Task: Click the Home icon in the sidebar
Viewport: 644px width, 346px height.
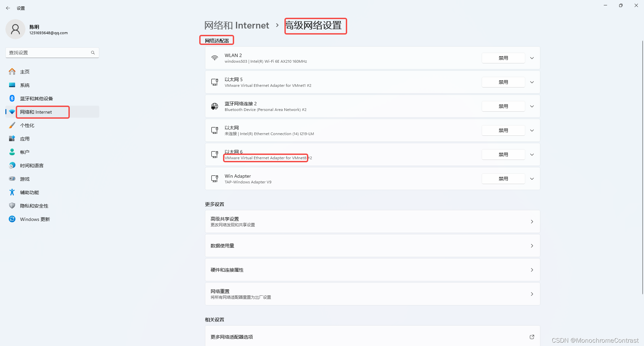Action: (x=12, y=71)
